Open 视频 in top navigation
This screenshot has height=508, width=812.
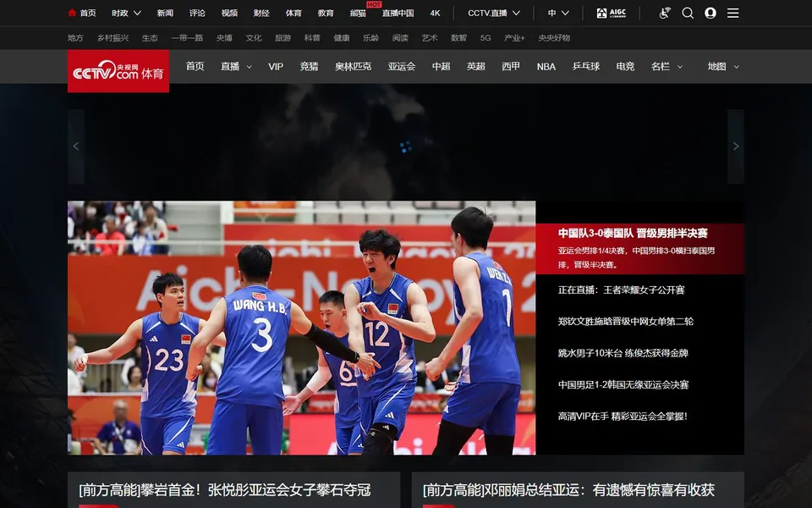(x=229, y=13)
